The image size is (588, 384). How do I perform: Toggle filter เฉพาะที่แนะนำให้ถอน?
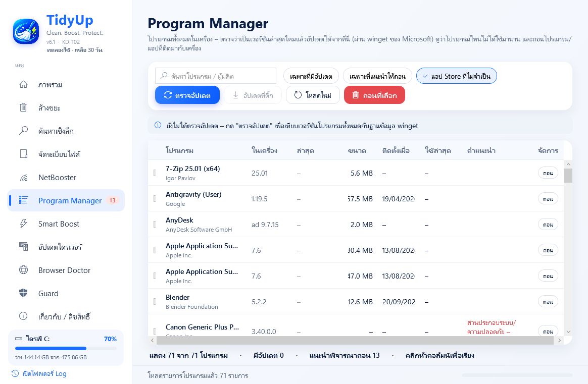point(377,76)
